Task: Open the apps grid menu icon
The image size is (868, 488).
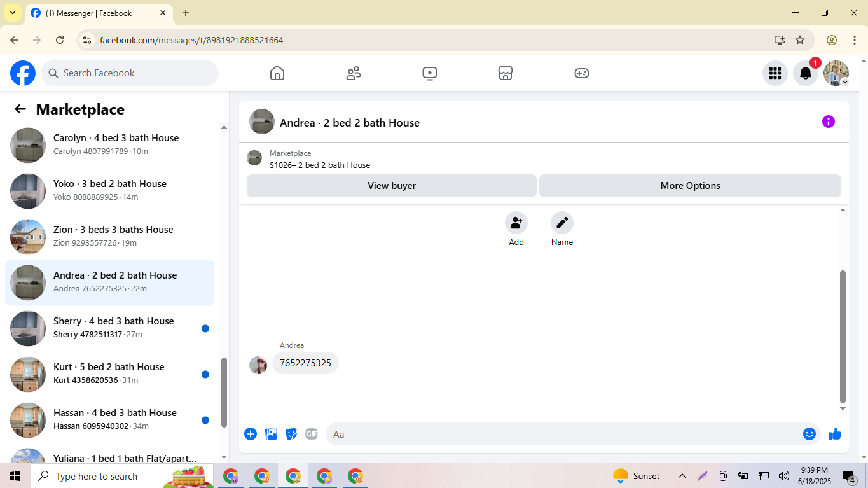Action: point(775,73)
